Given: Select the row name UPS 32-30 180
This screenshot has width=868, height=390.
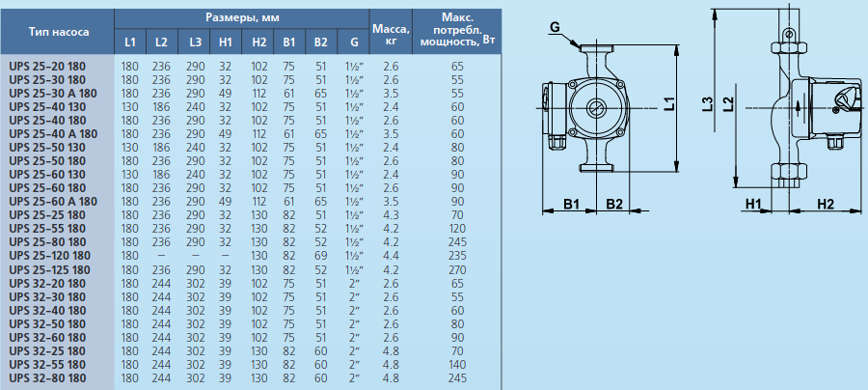Looking at the screenshot, I should pyautogui.click(x=47, y=297).
